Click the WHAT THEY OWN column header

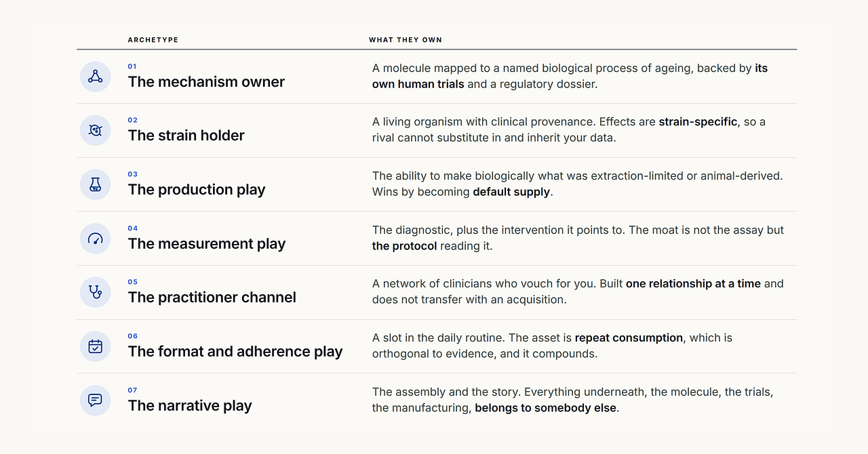coord(406,40)
